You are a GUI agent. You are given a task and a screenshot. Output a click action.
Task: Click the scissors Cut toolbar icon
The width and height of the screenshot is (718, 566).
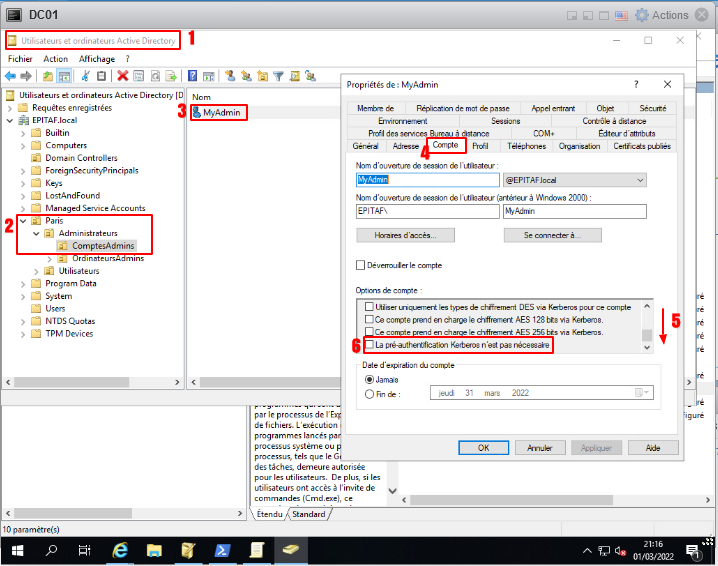[x=86, y=75]
